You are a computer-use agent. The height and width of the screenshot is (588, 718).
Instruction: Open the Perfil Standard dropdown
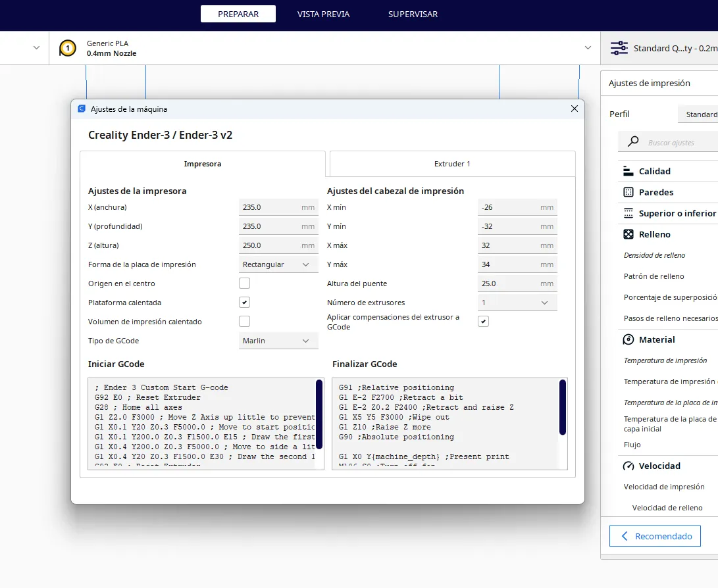(x=698, y=114)
